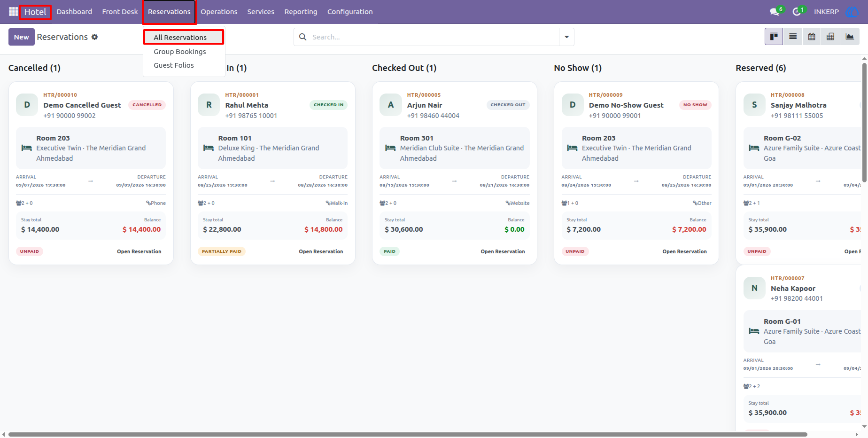Open the Reservations top menu
Viewport: 868px width, 438px height.
(169, 12)
